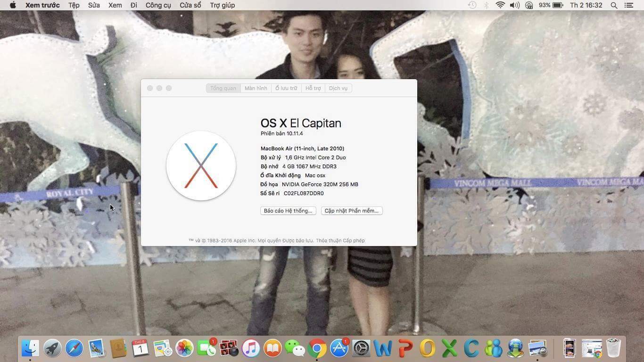This screenshot has height=362, width=644.
Task: Click the OS X El Capitan logo
Action: tap(201, 165)
